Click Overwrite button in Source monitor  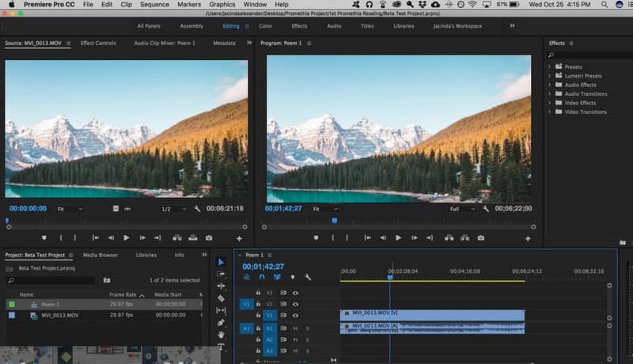coord(193,238)
